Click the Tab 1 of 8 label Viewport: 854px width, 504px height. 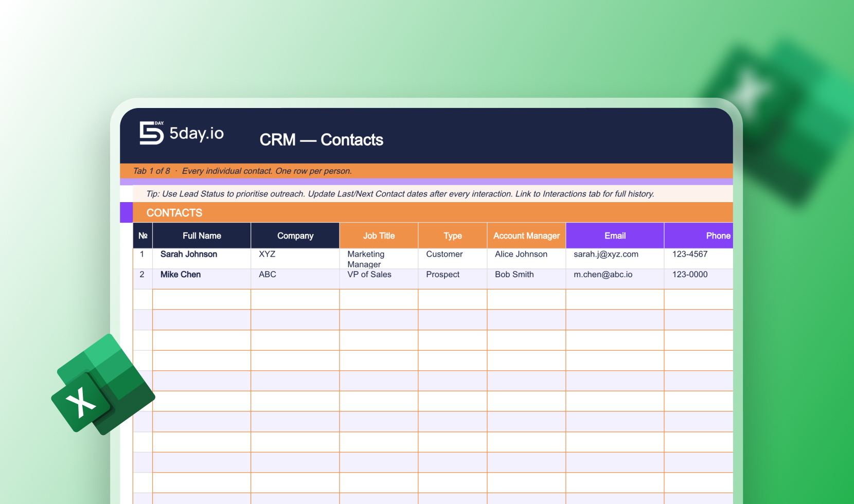151,171
